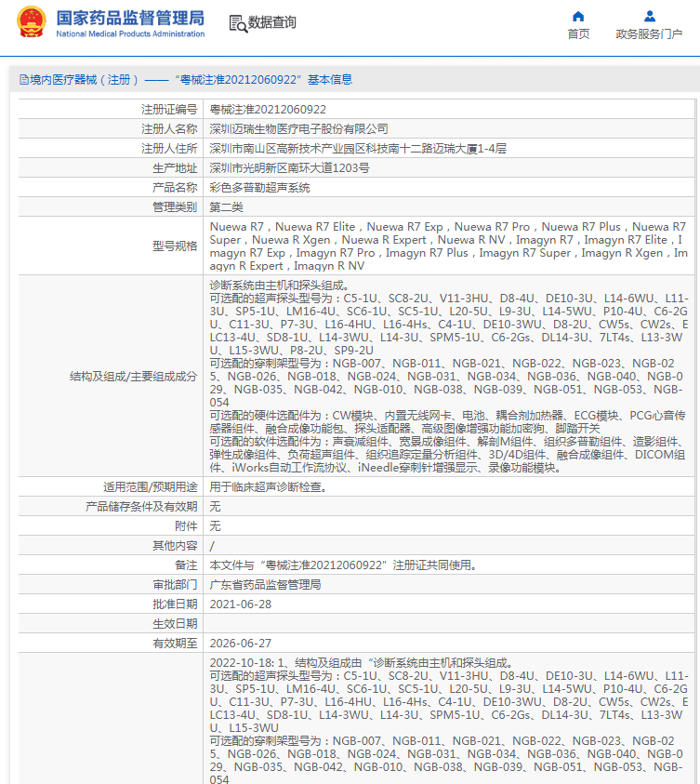Viewport: 700px width, 784px height.
Task: Select expiry date 2026-06-27
Action: pos(241,643)
